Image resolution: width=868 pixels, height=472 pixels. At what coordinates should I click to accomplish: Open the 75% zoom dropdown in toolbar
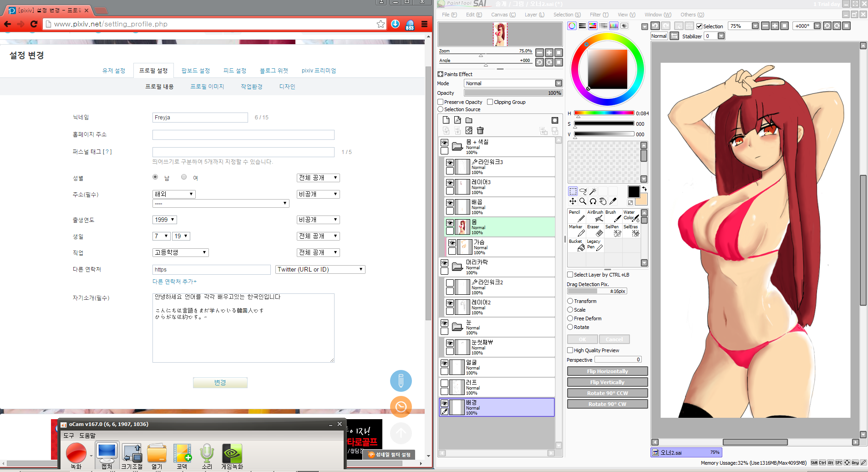coord(755,26)
